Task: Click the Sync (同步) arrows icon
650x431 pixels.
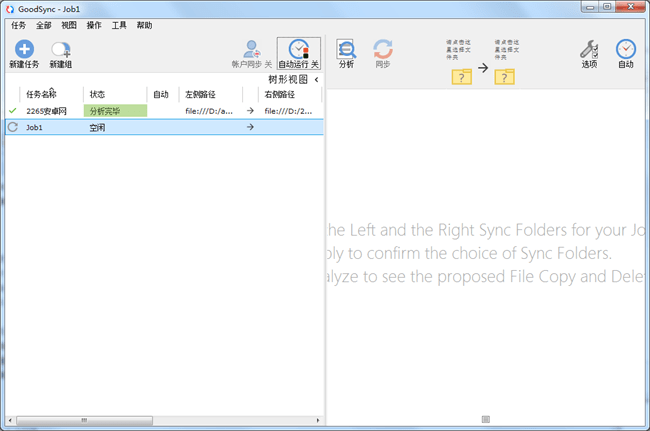Action: [x=382, y=50]
